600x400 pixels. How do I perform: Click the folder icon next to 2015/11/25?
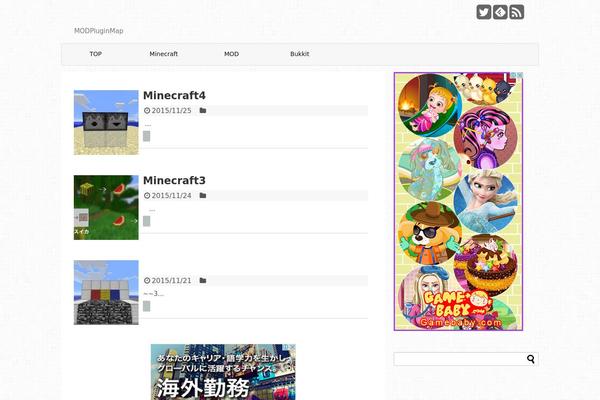pos(203,111)
